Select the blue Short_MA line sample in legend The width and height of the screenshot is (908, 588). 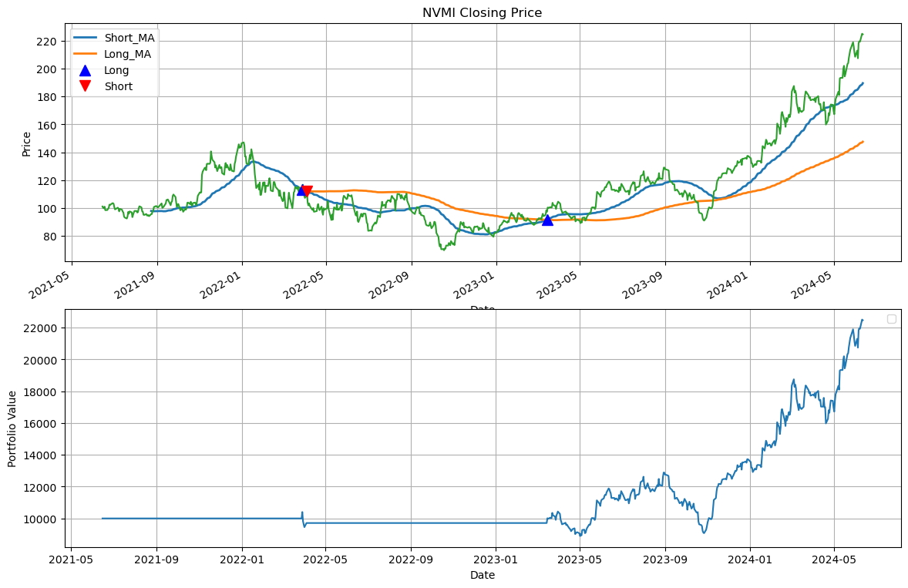point(85,39)
